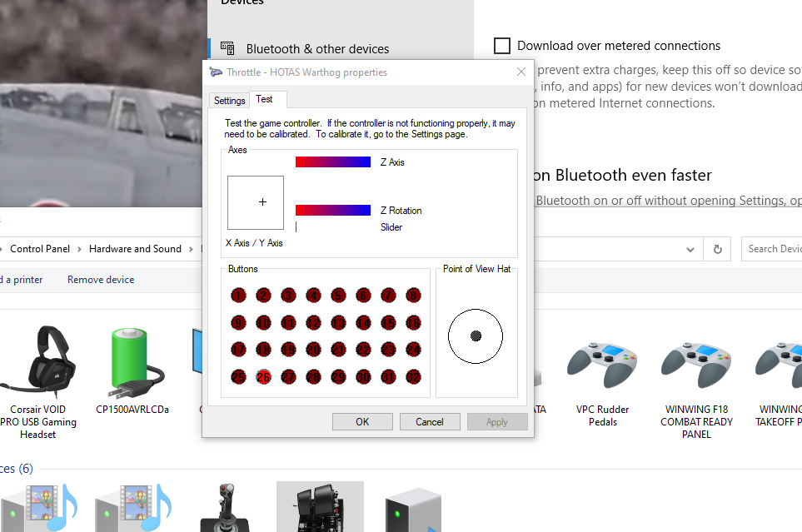Focus the Search Devices field
The height and width of the screenshot is (532, 802).
[x=772, y=249]
